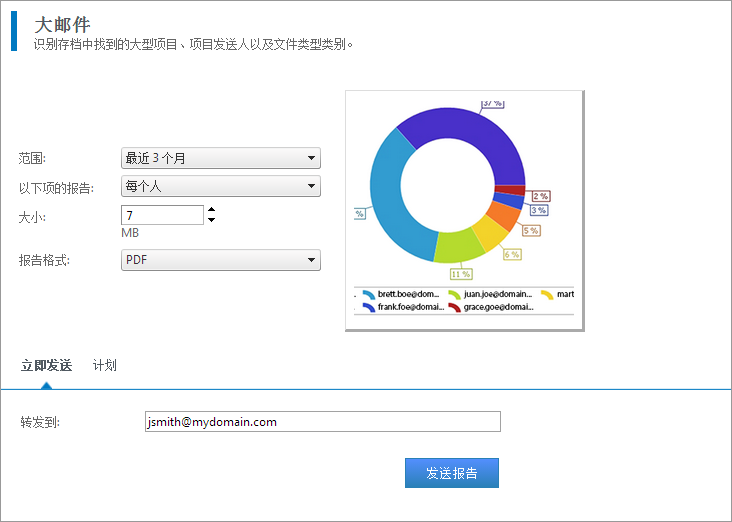Decrease size value with down arrow

pyautogui.click(x=211, y=220)
